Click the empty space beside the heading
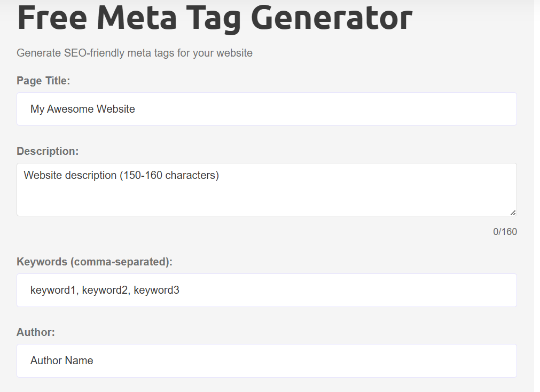The image size is (540, 392). pyautogui.click(x=475, y=19)
